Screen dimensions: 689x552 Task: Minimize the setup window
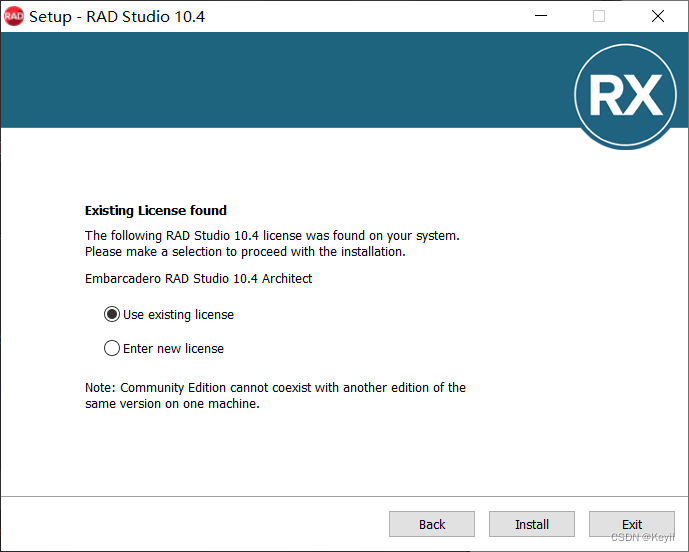coord(541,16)
